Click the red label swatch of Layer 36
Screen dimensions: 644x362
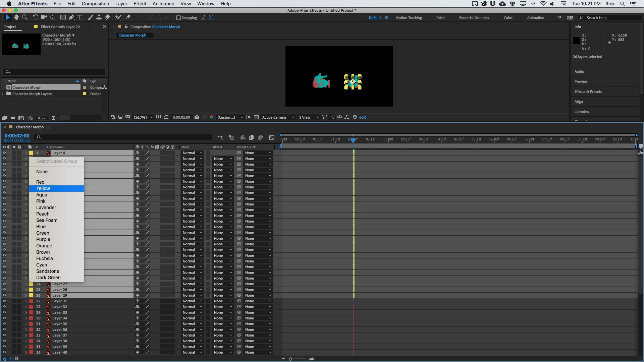[x=31, y=329]
